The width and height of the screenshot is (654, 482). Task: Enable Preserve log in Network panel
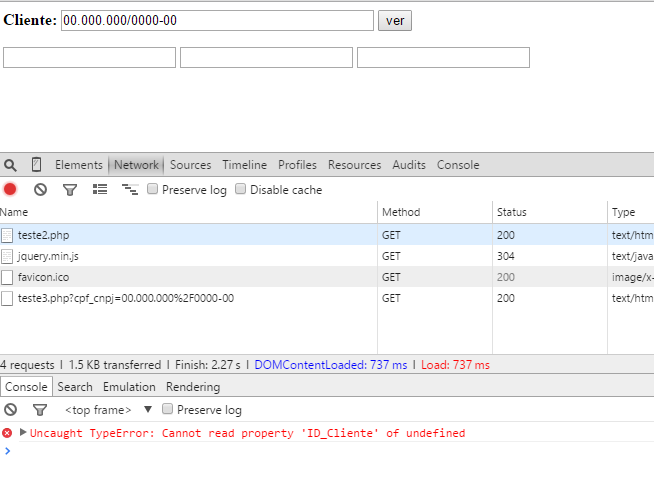point(153,189)
